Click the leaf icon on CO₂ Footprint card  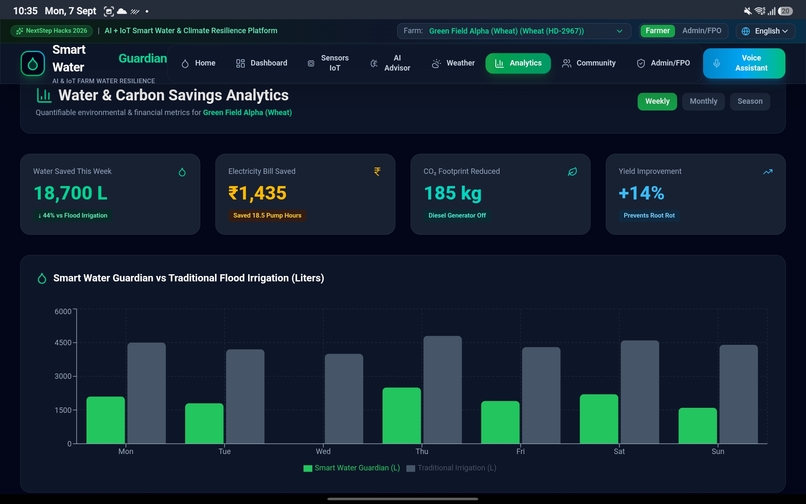pyautogui.click(x=572, y=172)
